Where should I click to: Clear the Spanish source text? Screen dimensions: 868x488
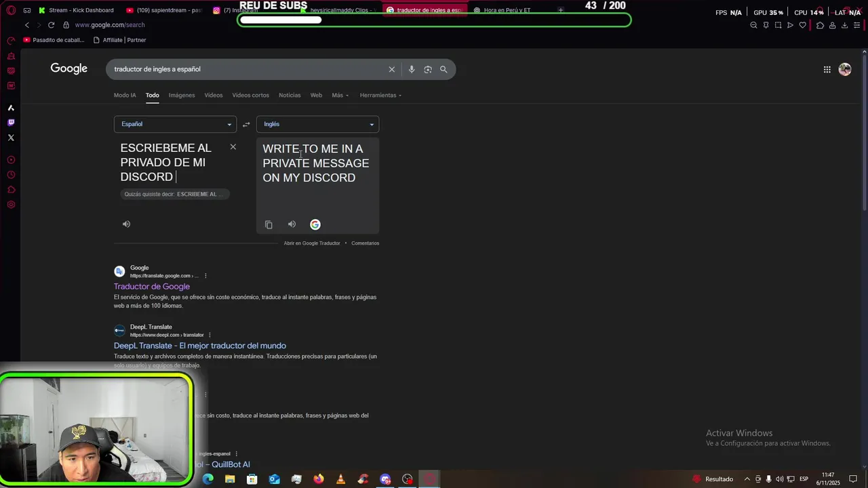233,146
